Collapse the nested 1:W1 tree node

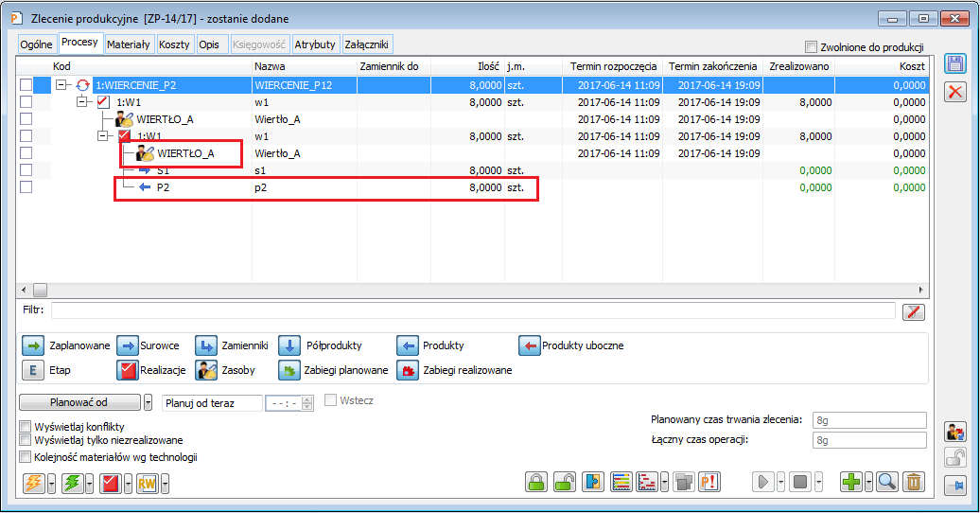pos(102,135)
